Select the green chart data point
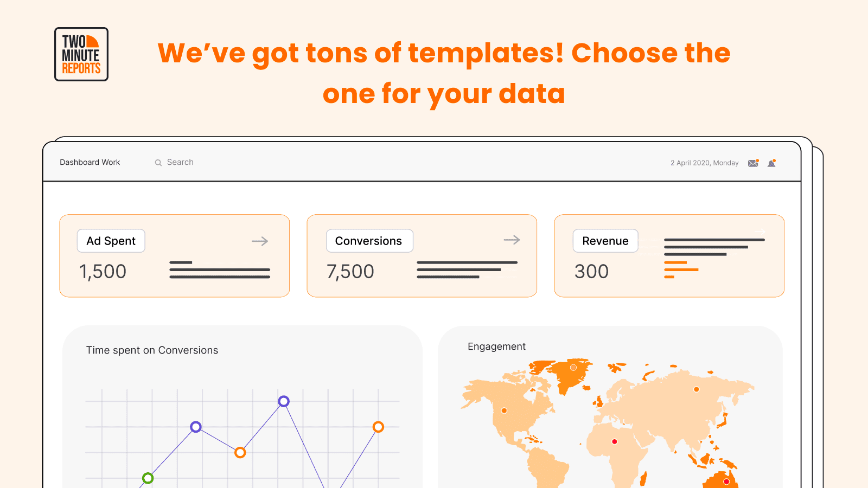868x488 pixels. 148,478
